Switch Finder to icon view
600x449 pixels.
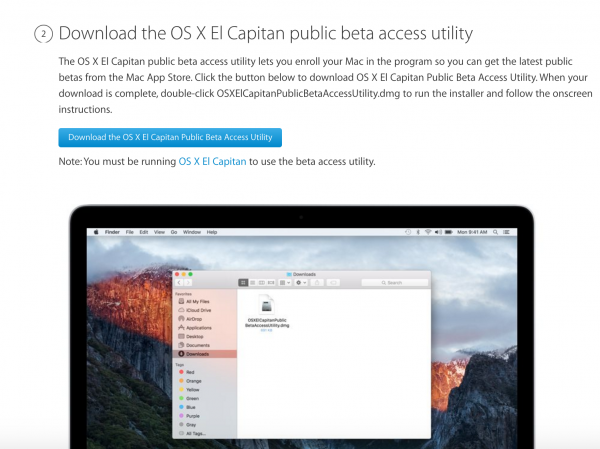coord(242,283)
